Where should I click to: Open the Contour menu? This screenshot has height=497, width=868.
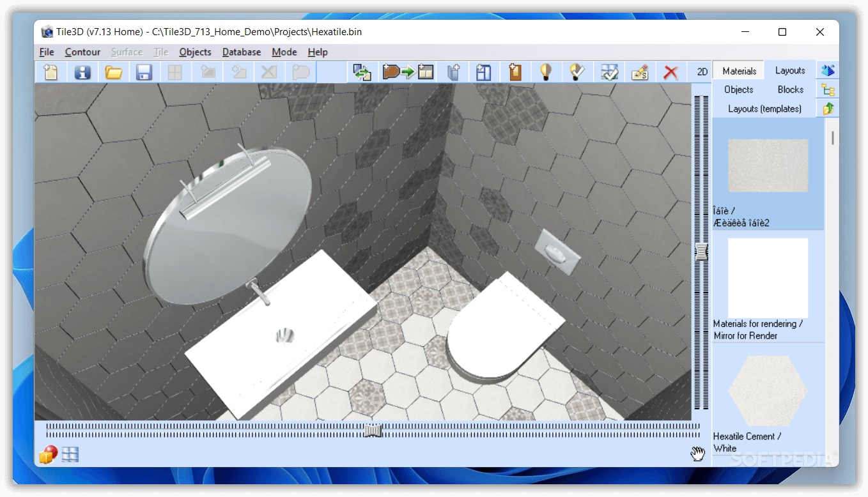coord(82,52)
